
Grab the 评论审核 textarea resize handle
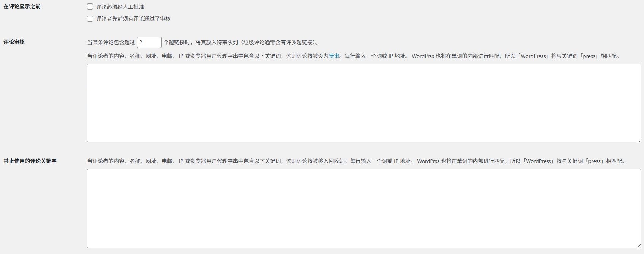click(x=639, y=140)
